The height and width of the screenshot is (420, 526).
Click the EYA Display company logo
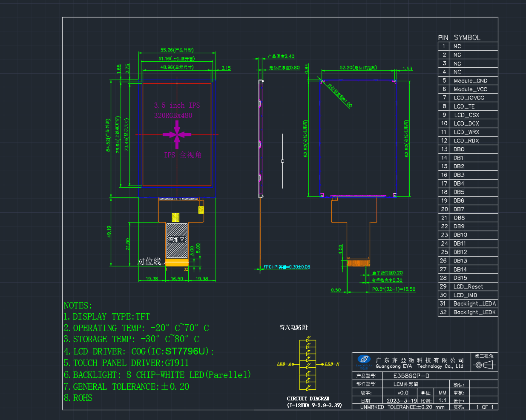pyautogui.click(x=364, y=361)
